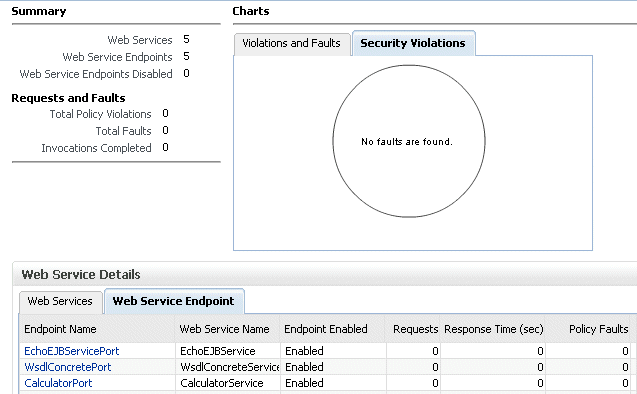Open the EchoEJBServicePort endpoint link

72,351
